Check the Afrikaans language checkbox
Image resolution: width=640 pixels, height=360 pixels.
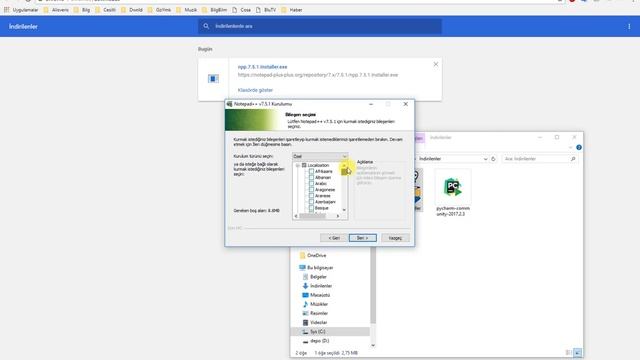click(311, 171)
